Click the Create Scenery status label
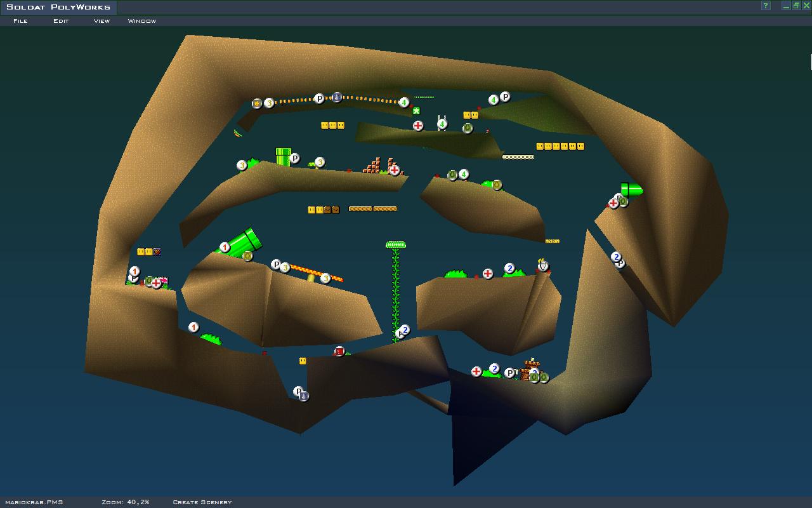 tap(202, 502)
